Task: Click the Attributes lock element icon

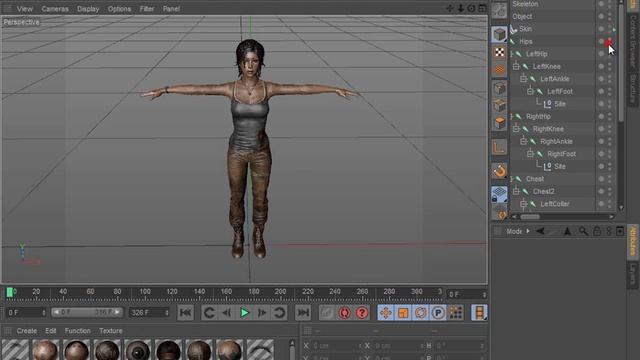Action: click(596, 231)
